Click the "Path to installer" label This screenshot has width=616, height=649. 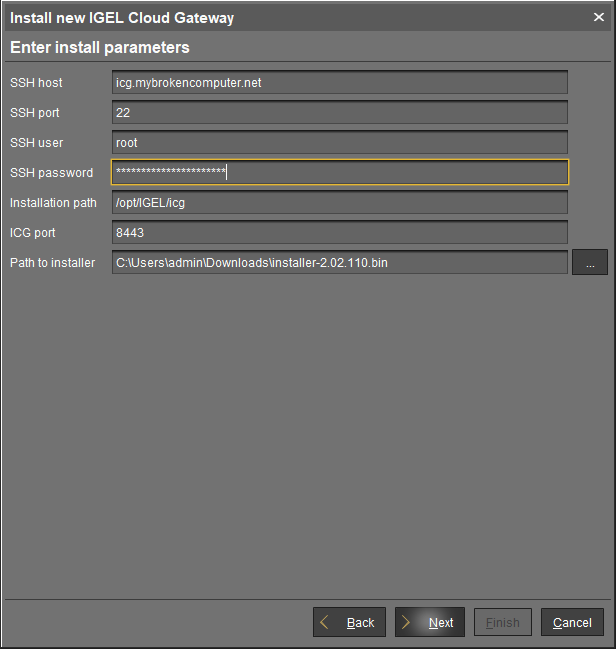(x=53, y=263)
